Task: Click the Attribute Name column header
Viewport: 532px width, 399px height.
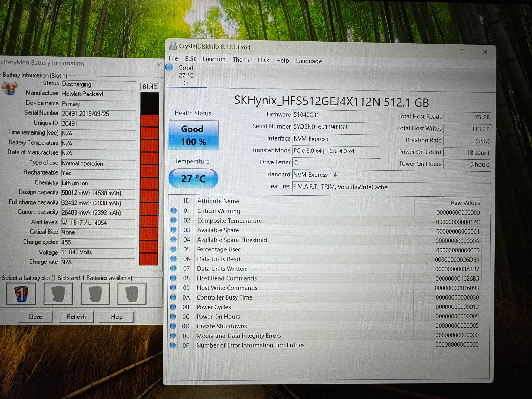Action: (218, 201)
